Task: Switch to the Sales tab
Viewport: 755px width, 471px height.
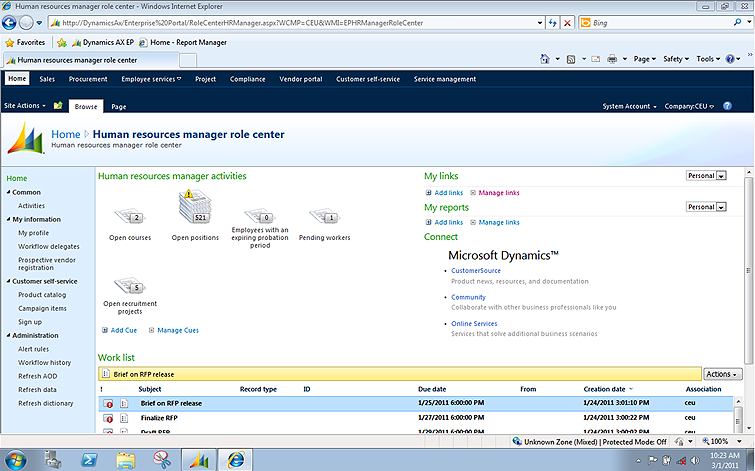Action: (47, 79)
